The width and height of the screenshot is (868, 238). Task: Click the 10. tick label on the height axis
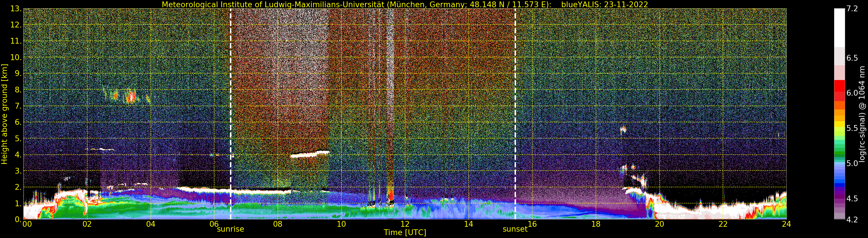coord(16,57)
